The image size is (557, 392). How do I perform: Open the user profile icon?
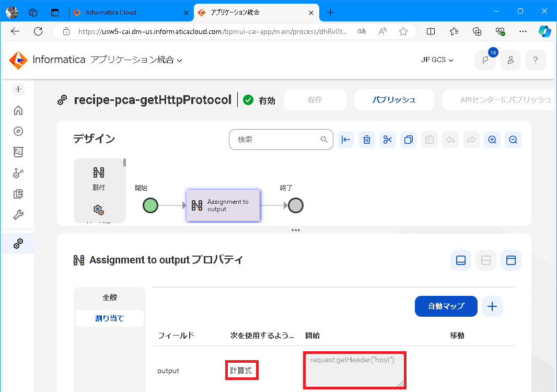tap(510, 60)
